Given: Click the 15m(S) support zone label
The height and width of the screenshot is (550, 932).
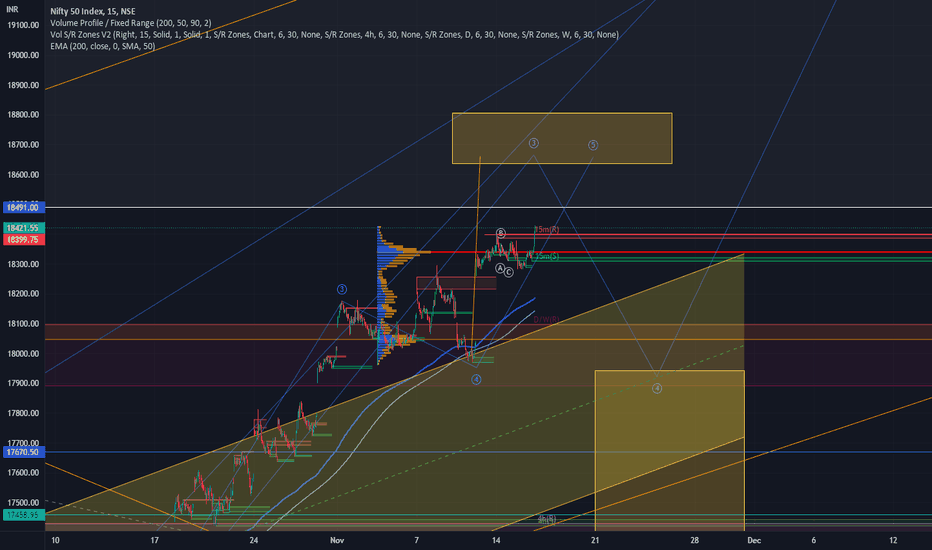Looking at the screenshot, I should pyautogui.click(x=547, y=256).
